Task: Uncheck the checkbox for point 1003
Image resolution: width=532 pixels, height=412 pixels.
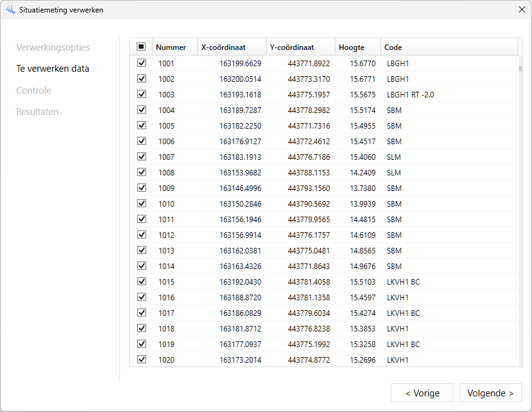Action: pyautogui.click(x=141, y=94)
